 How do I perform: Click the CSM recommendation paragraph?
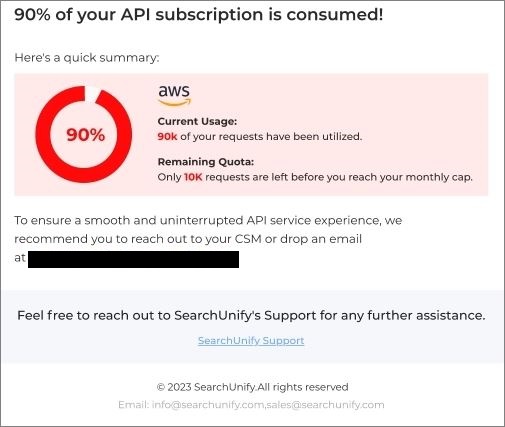[208, 239]
